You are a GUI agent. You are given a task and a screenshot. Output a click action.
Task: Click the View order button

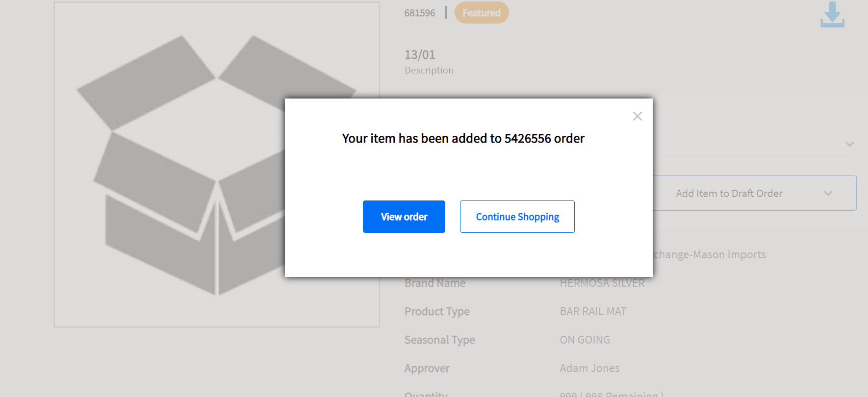404,216
